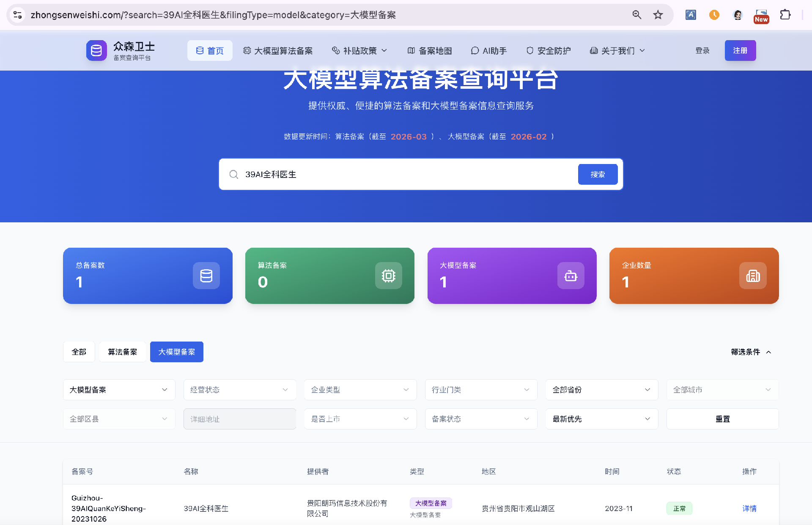The image size is (812, 525).
Task: Click filing number Guizhou-39AIQuanKeYiSheng-20231026
Action: click(x=109, y=509)
